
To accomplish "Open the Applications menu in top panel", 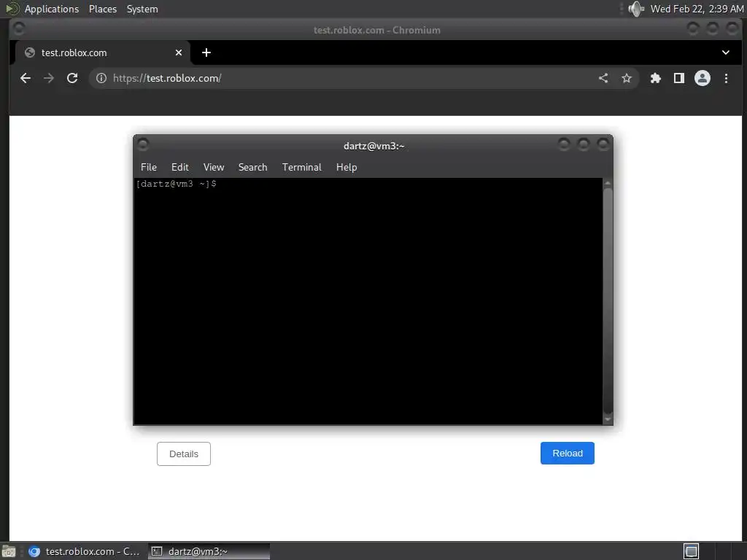I will pyautogui.click(x=52, y=9).
